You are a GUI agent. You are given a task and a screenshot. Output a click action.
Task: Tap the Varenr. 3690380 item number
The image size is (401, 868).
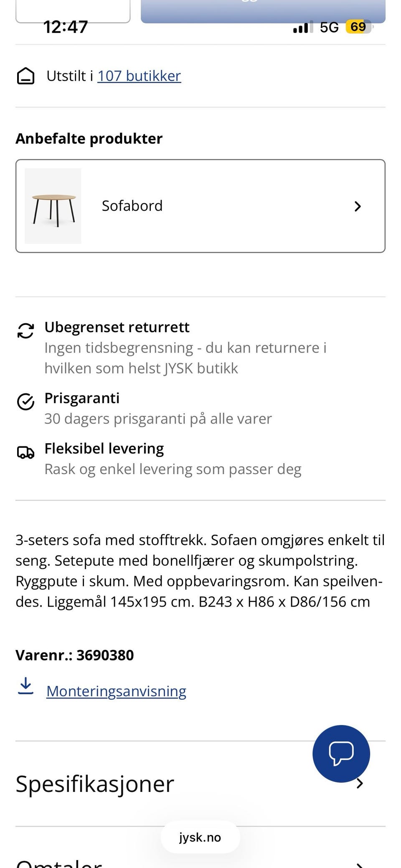click(x=75, y=655)
